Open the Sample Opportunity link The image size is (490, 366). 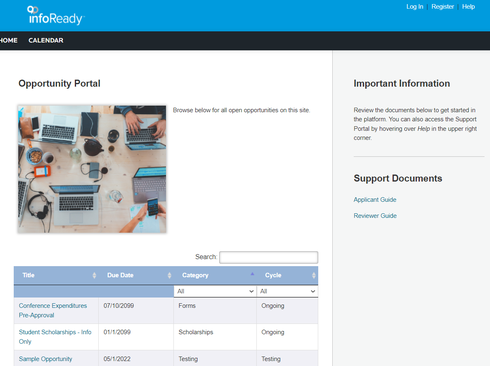(x=45, y=359)
